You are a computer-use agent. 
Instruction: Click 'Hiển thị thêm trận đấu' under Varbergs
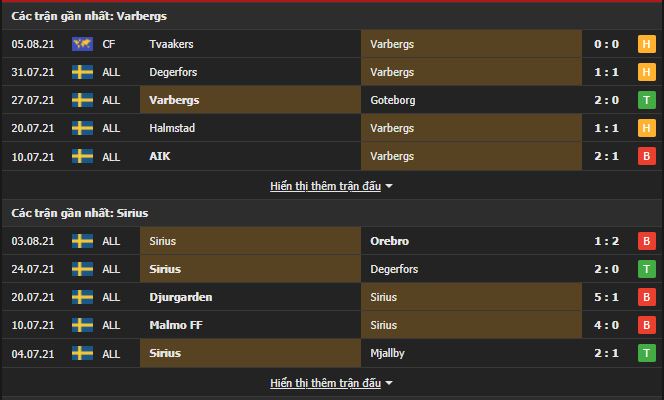(x=325, y=186)
